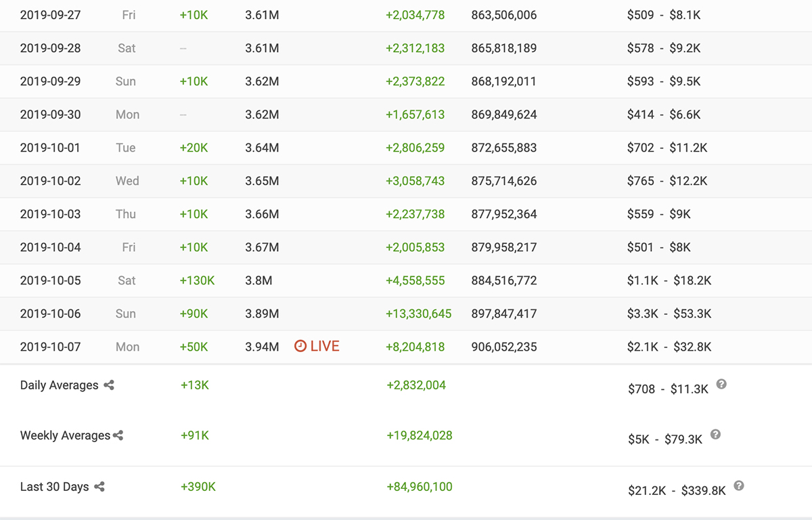Viewport: 812px width, 520px height.
Task: Click the +390K subscribers 30-day total
Action: coord(198,487)
